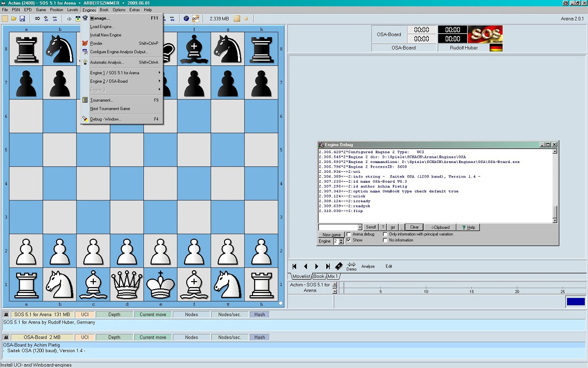
Task: Click the Hash label in SOS 5.1 engine row
Action: point(259,315)
